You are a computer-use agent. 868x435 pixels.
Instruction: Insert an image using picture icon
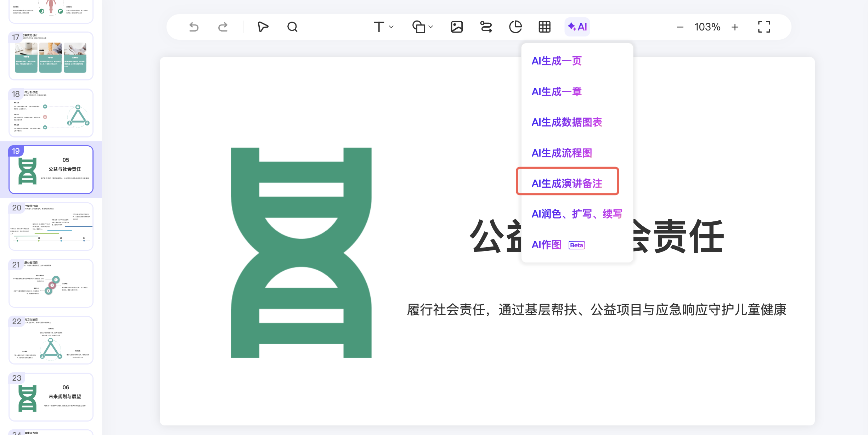click(457, 27)
